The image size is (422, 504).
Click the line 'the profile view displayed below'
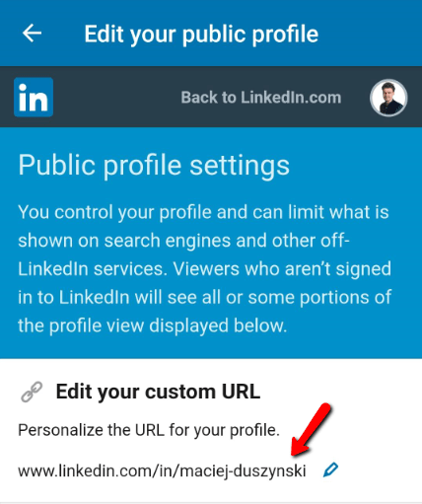coord(153,325)
